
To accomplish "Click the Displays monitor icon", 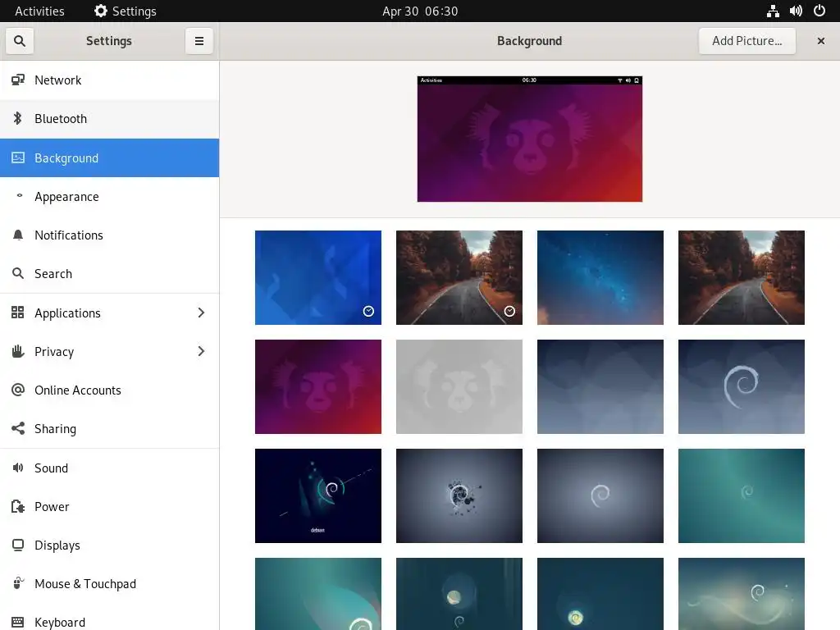I will (x=18, y=545).
